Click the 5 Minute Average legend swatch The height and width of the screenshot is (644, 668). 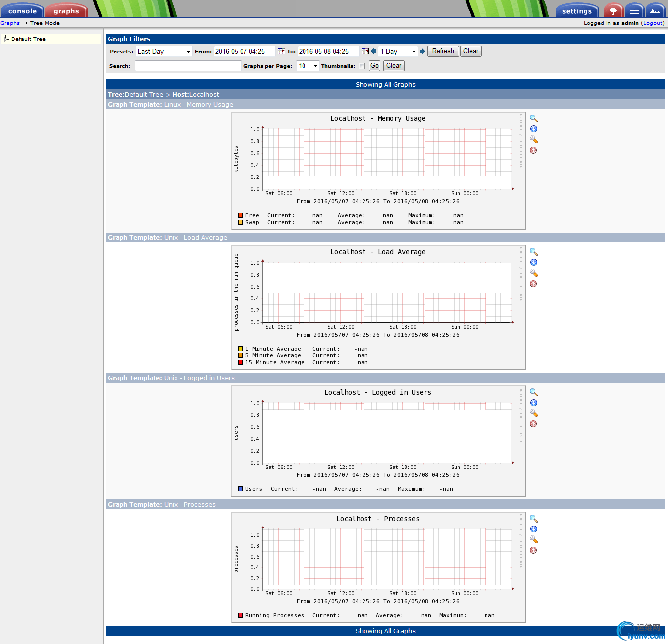pyautogui.click(x=240, y=355)
